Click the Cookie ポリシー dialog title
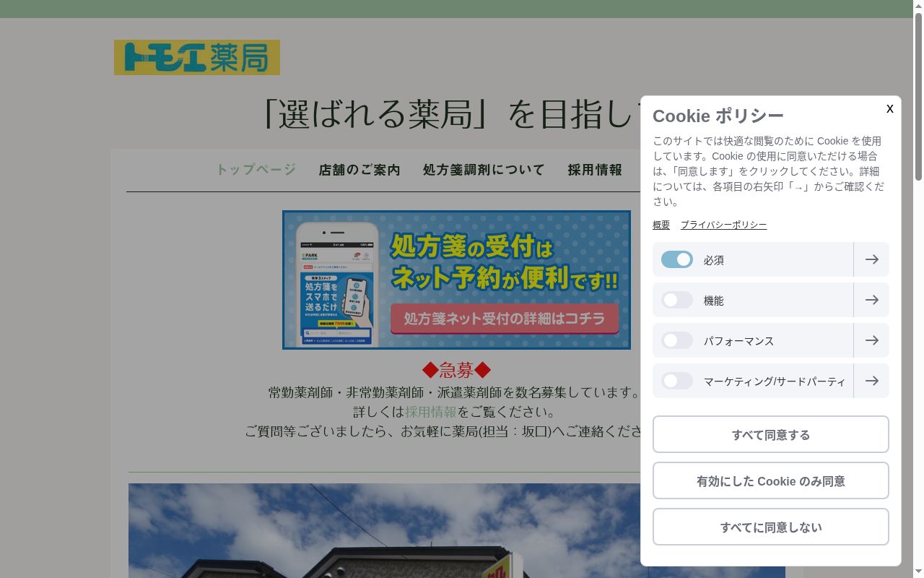Image resolution: width=924 pixels, height=578 pixels. 718,116
